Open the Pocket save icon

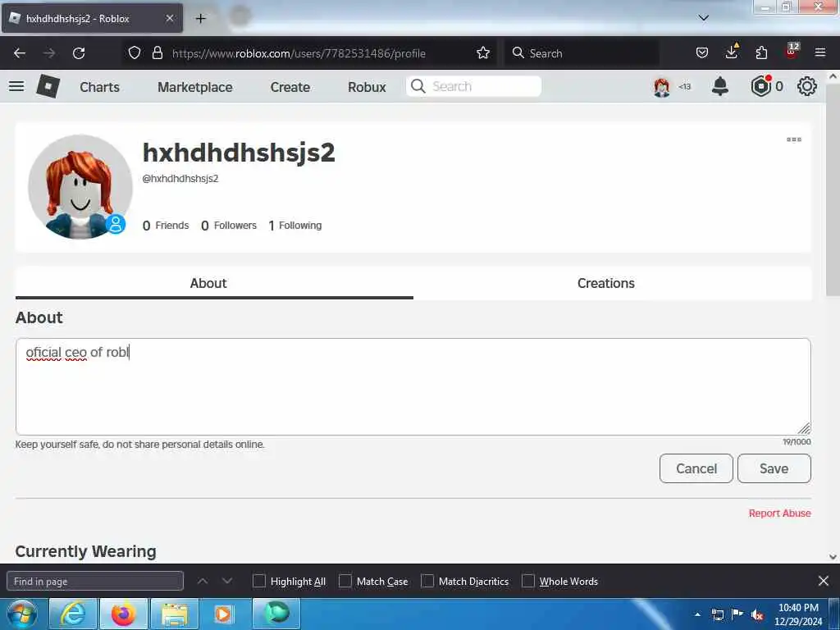(702, 53)
